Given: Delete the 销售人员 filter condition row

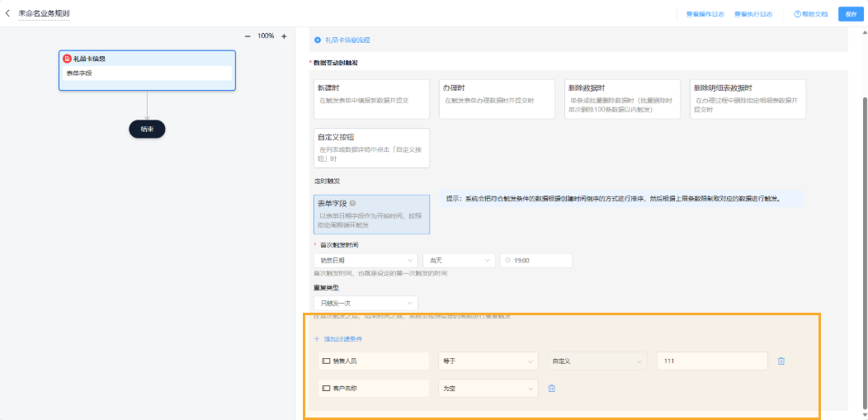Looking at the screenshot, I should coord(781,361).
